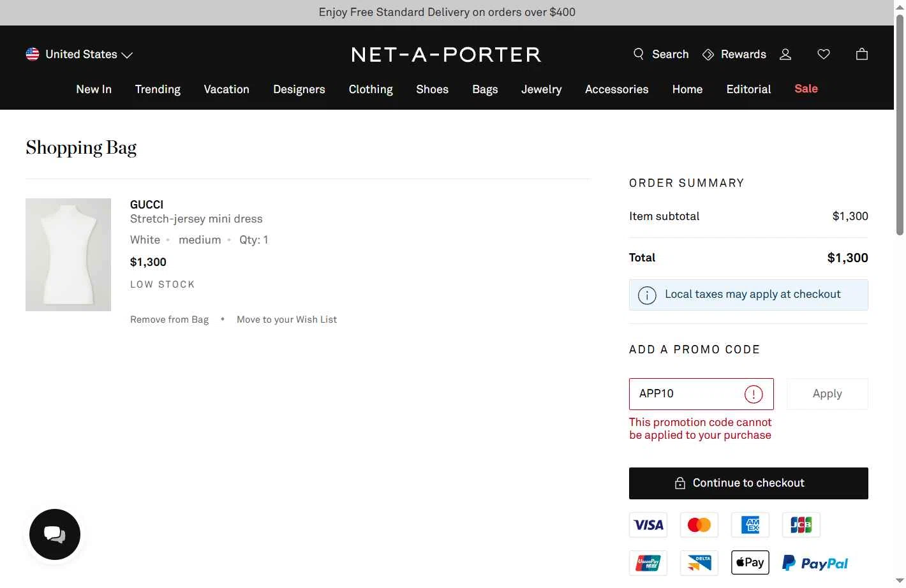Open the GUCCI brand link
Image resolution: width=906 pixels, height=588 pixels.
click(x=147, y=205)
